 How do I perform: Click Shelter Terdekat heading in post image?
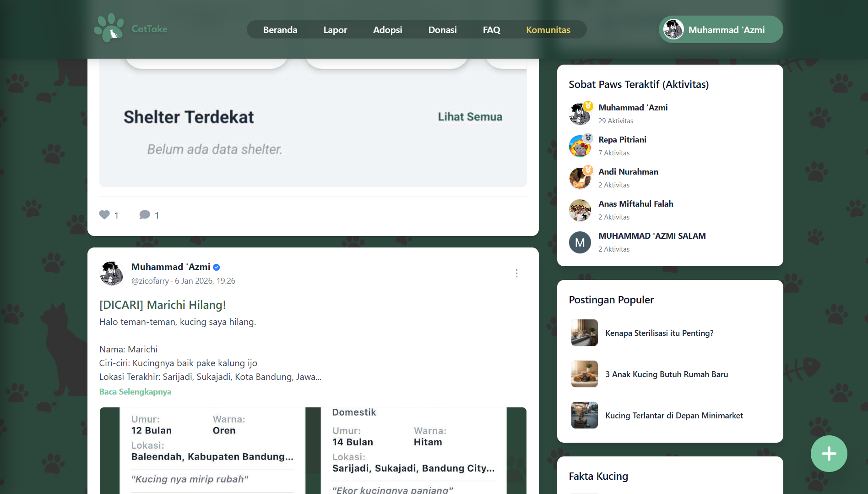(x=189, y=117)
